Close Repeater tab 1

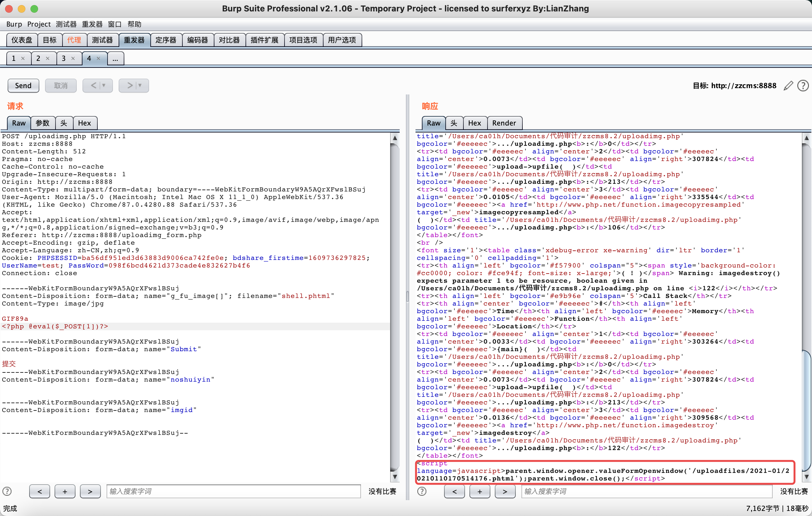click(23, 58)
